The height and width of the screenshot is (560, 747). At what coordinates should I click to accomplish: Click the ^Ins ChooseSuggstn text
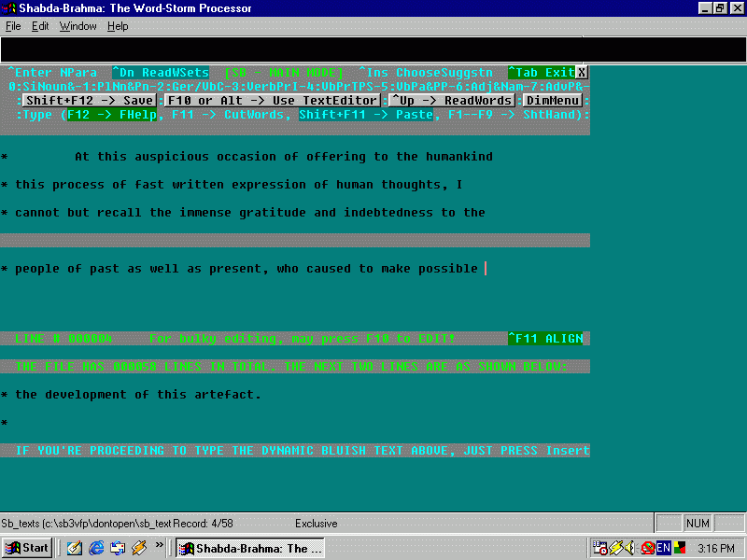click(426, 73)
